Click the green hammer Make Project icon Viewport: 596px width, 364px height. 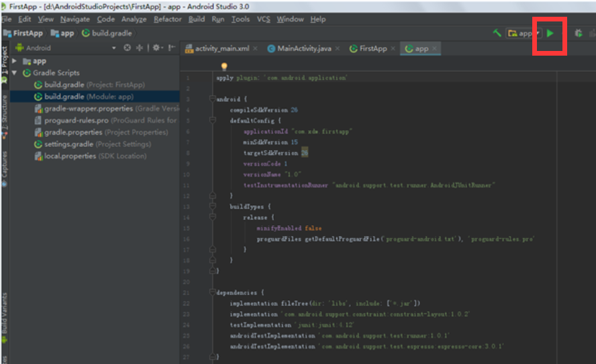coord(497,33)
